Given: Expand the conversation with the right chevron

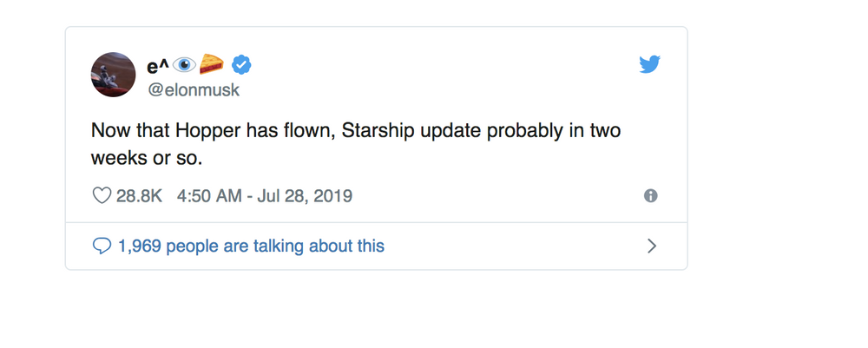Looking at the screenshot, I should point(652,246).
